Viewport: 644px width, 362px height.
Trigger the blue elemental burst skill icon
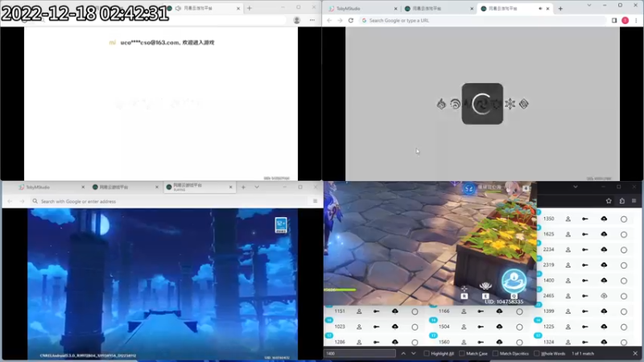[514, 281]
